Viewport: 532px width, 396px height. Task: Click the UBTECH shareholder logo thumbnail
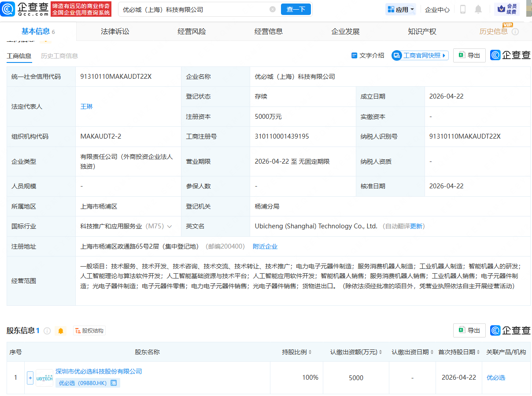tap(44, 378)
